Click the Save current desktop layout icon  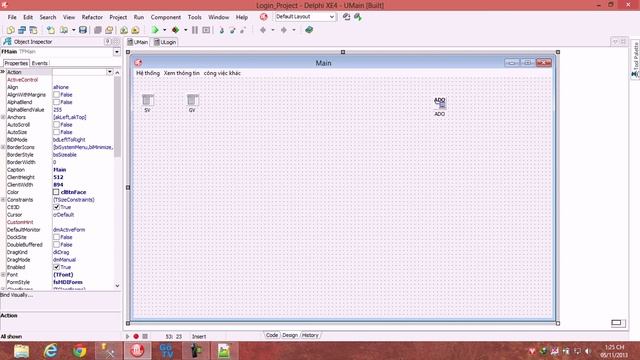point(346,17)
